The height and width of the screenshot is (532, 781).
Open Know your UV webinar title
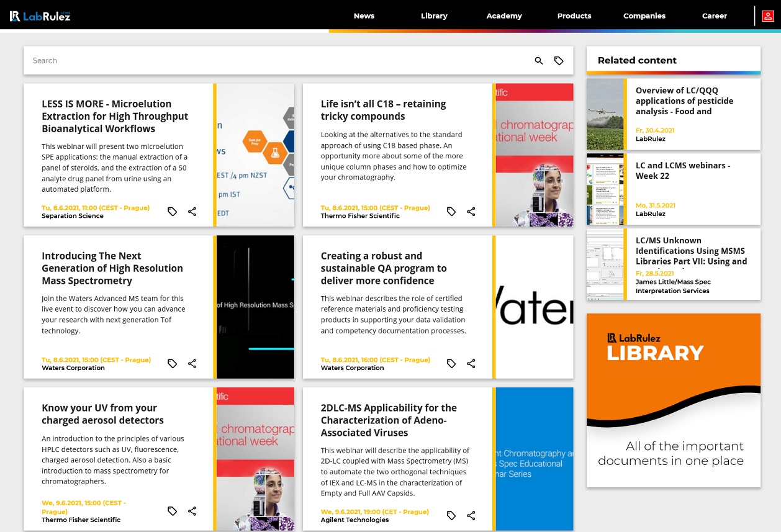(x=102, y=414)
